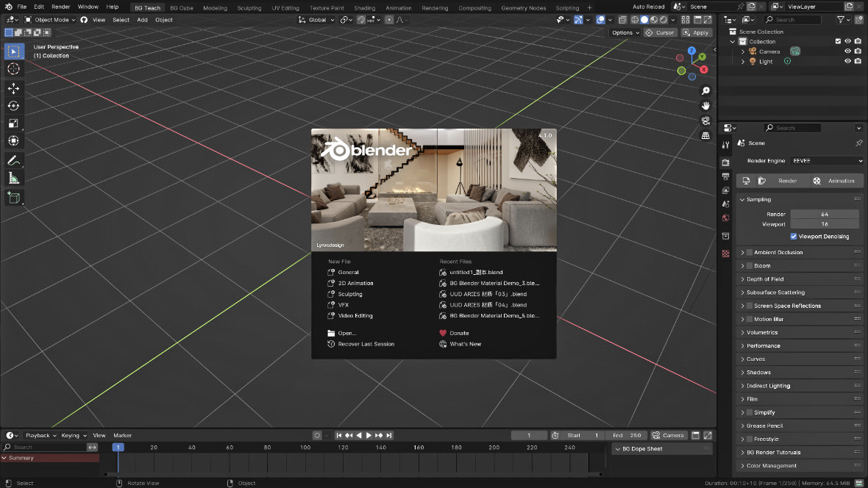Play the timeline animation forward
Screen dimensions: 868x488
pyautogui.click(x=369, y=435)
